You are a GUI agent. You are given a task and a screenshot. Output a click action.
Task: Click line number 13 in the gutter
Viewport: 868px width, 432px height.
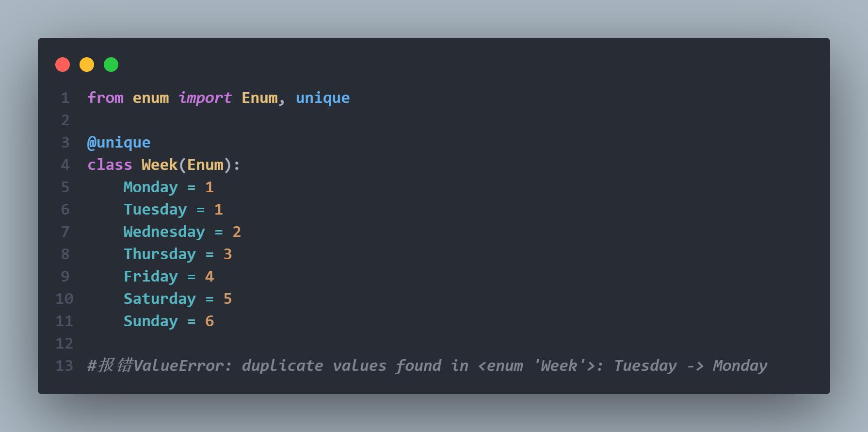[x=64, y=366]
